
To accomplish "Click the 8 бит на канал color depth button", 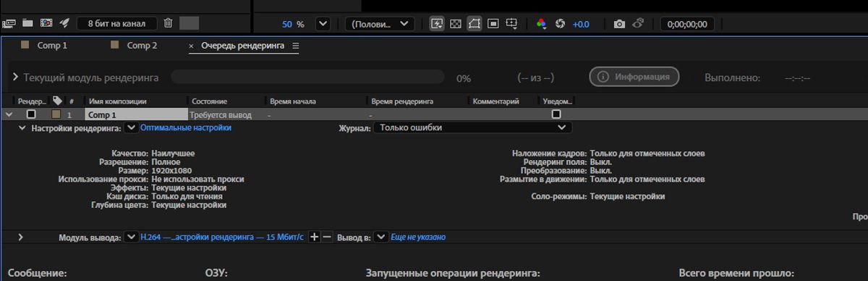I will [x=116, y=23].
